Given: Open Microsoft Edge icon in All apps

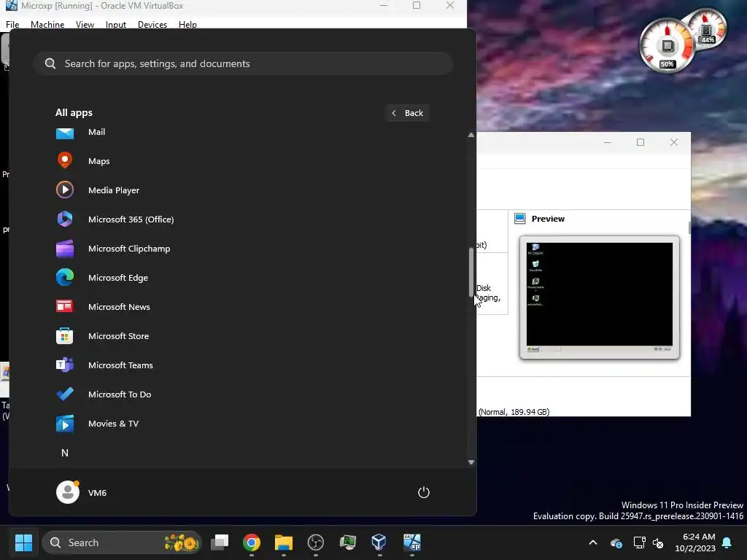Looking at the screenshot, I should coord(65,278).
